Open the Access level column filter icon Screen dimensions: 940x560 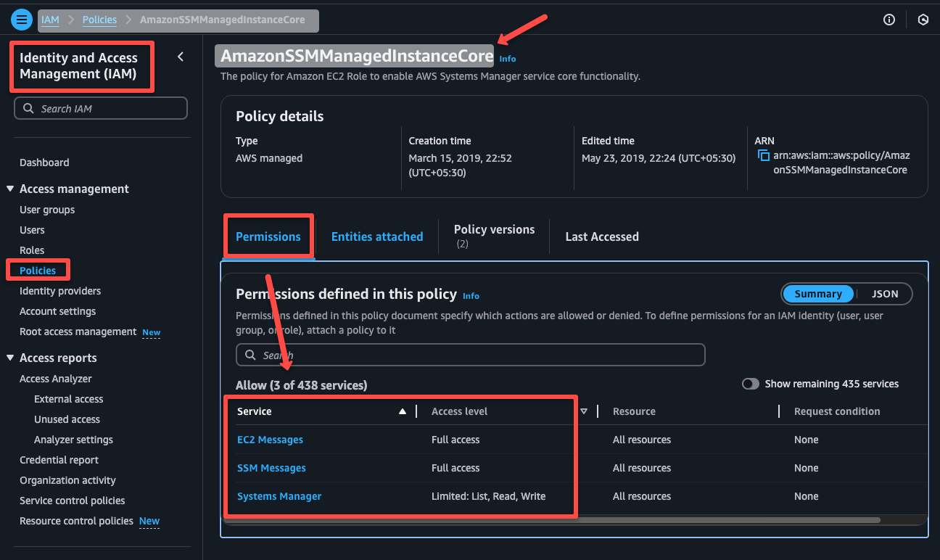pos(584,411)
